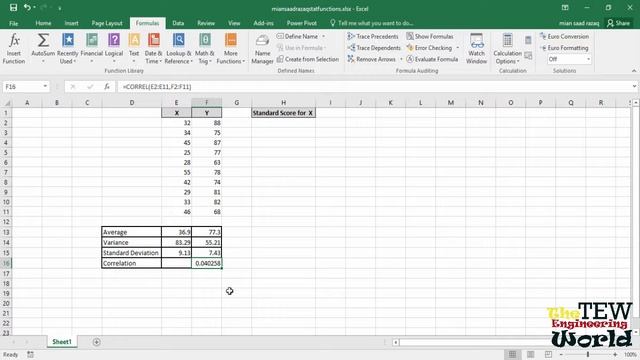This screenshot has width=640, height=360.
Task: Expand the Define Name dropdown arrow
Action: 324,36
